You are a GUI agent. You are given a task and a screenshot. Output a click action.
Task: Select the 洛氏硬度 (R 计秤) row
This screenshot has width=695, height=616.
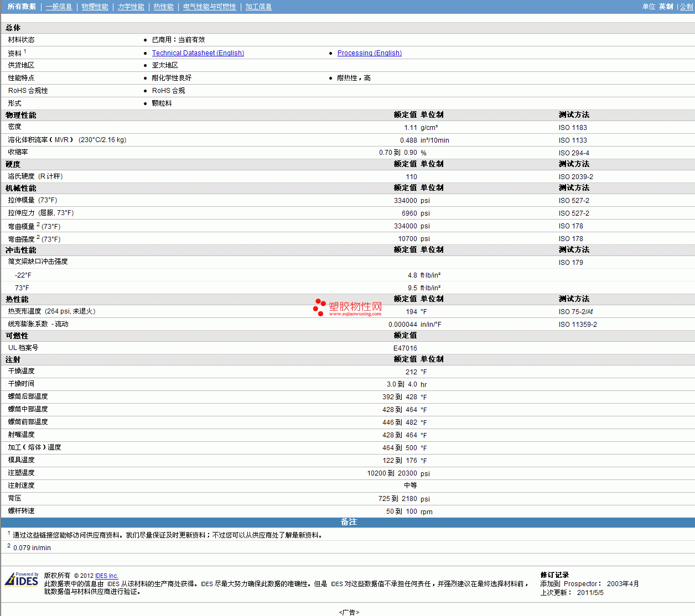347,176
